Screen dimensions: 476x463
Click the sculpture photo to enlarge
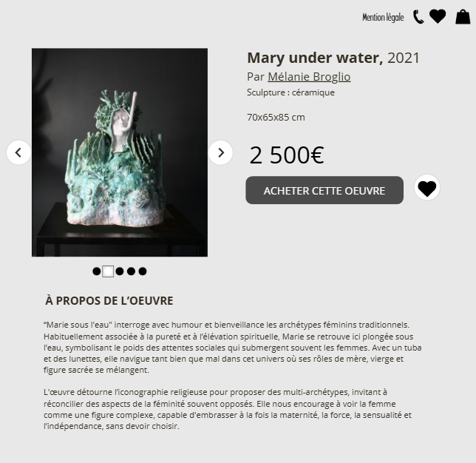[x=120, y=152]
